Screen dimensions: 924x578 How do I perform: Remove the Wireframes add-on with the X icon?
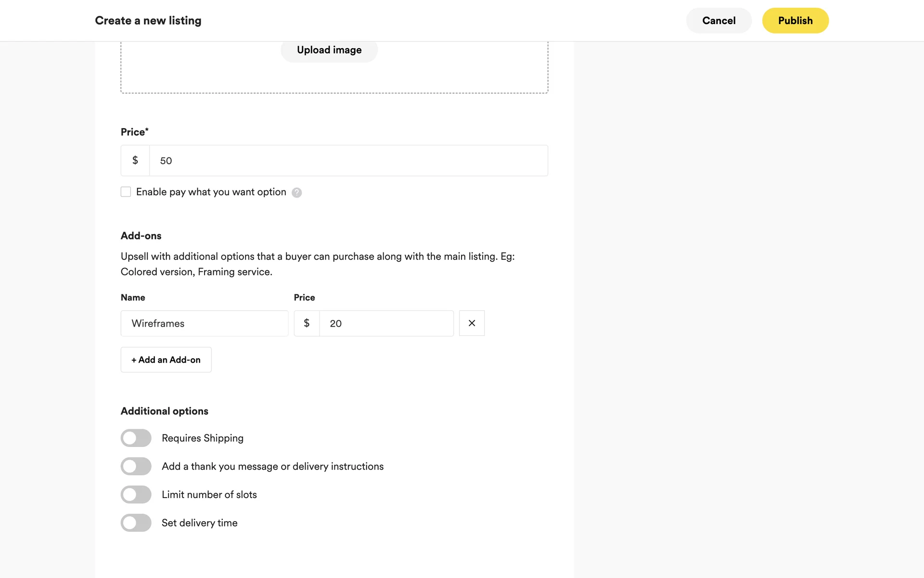(x=472, y=323)
